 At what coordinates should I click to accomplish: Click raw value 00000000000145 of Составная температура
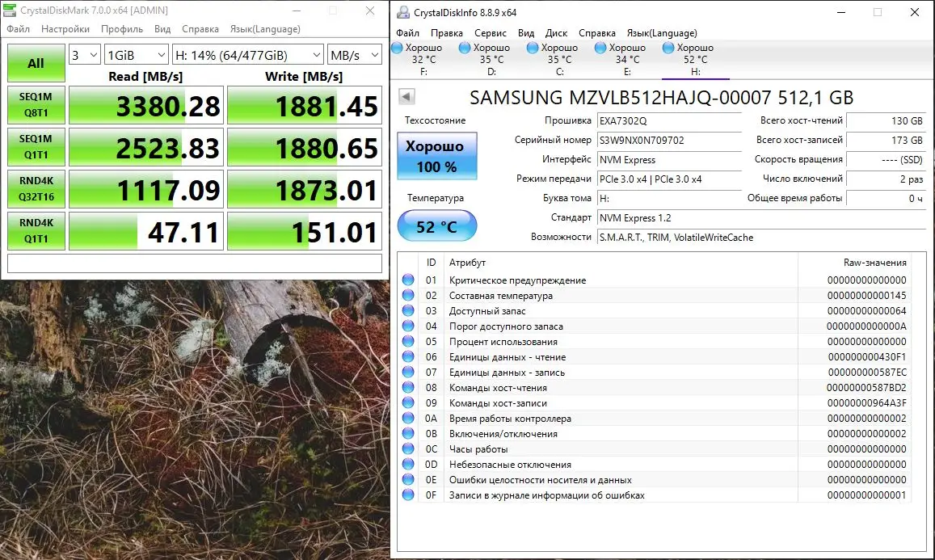(866, 295)
